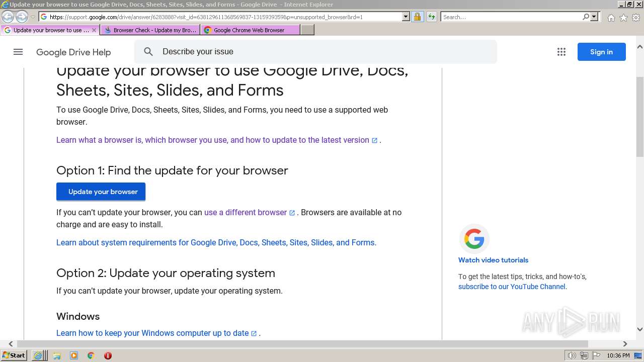Click the security lock icon in address bar
Image resolution: width=644 pixels, height=362 pixels.
coord(417,17)
